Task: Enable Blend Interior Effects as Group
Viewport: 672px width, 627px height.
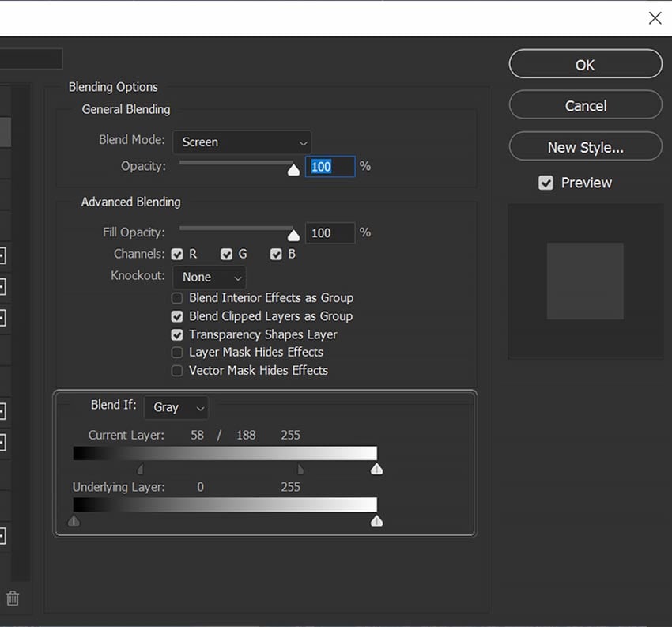Action: pos(177,298)
